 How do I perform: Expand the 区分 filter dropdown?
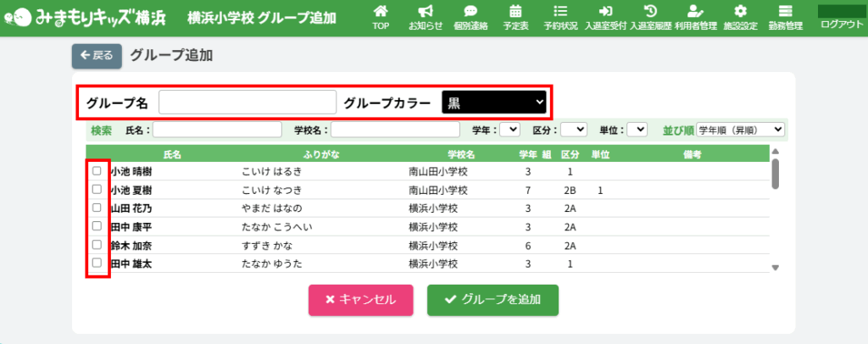574,130
